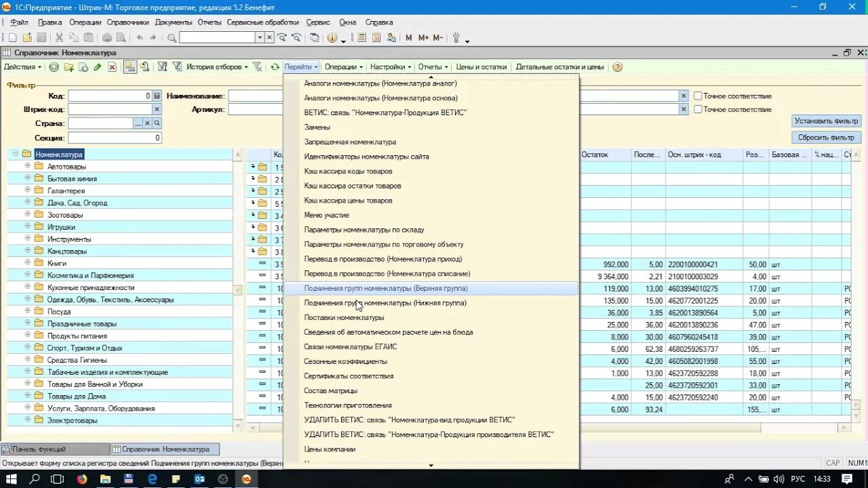
Task: Select the Электротовары folder in tree
Action: (x=72, y=420)
